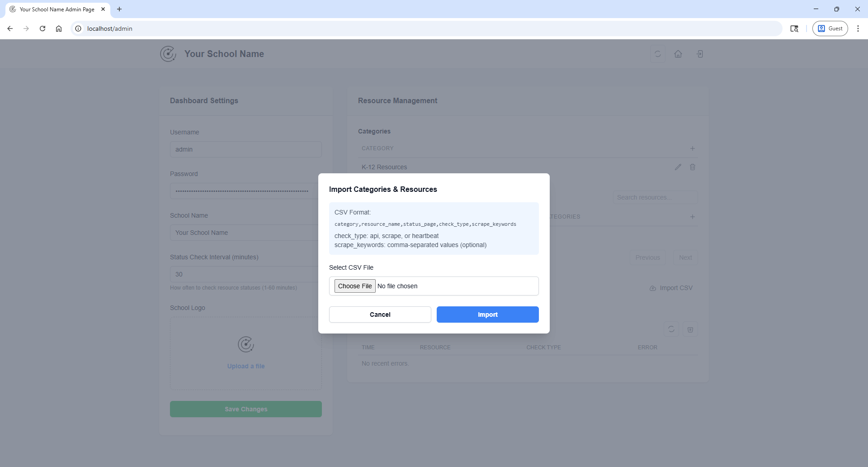
Task: Click the Upload a file link
Action: (x=246, y=366)
